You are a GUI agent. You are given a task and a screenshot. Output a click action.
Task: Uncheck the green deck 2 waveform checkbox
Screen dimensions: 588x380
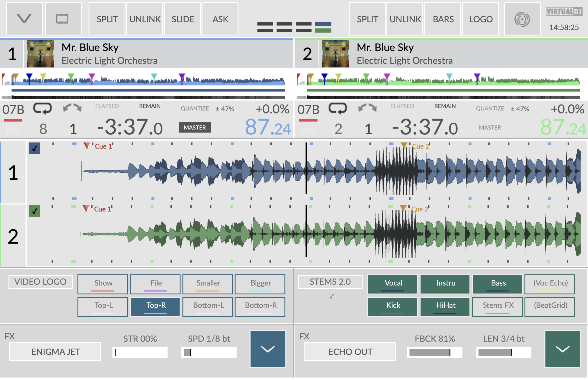pyautogui.click(x=35, y=211)
